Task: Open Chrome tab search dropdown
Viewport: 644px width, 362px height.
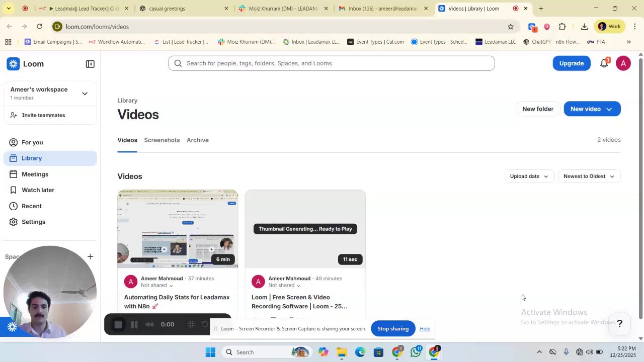Action: pyautogui.click(x=9, y=9)
